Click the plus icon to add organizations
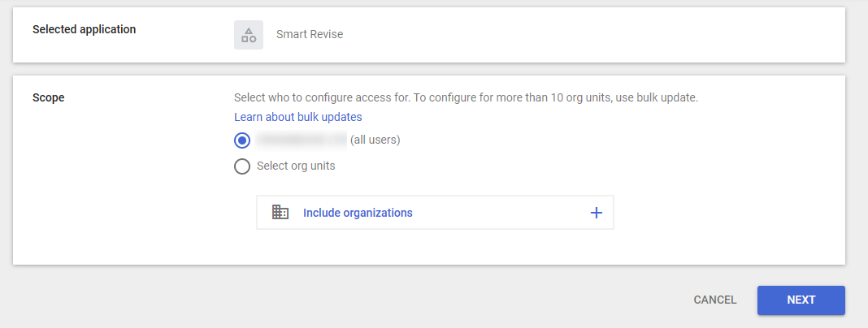The height and width of the screenshot is (328, 868). [x=597, y=213]
